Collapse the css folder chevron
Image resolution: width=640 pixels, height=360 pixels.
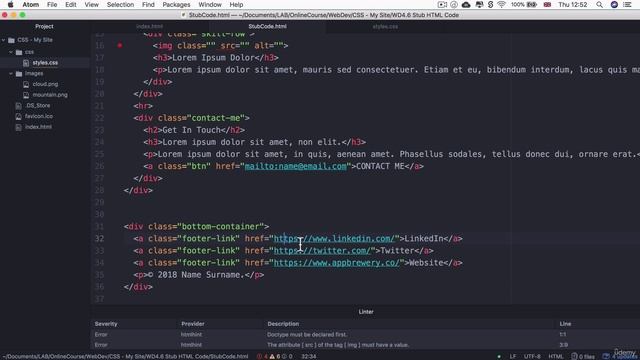tap(11, 52)
